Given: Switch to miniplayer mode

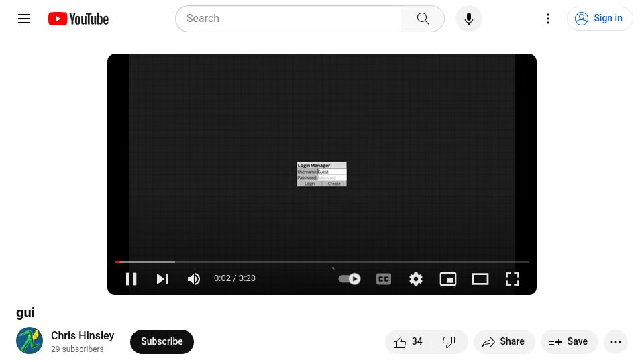Looking at the screenshot, I should click(x=448, y=279).
